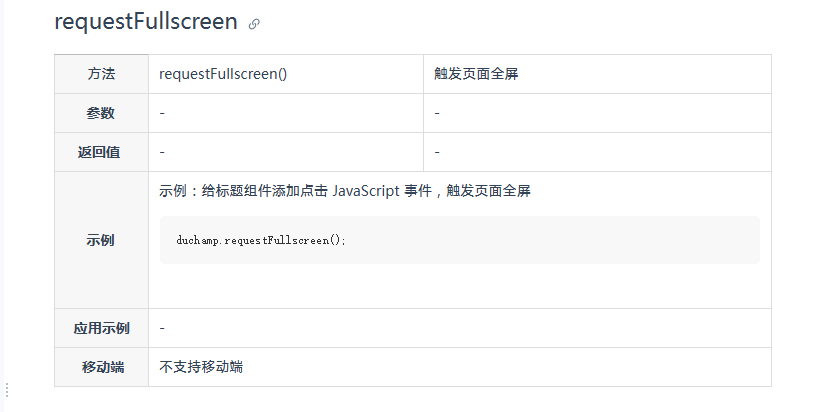
Task: Select the 移动端 row header cell
Action: [x=102, y=367]
